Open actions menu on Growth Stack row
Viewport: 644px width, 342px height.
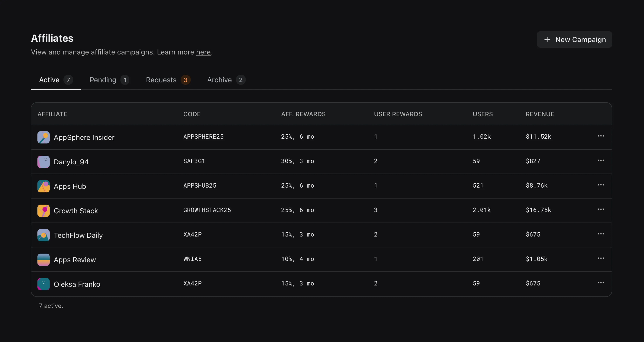(601, 210)
